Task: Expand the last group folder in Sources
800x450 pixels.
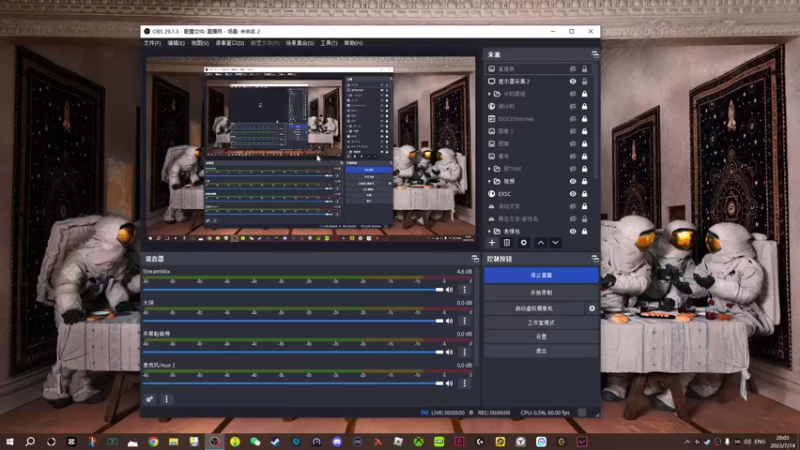Action: [489, 231]
